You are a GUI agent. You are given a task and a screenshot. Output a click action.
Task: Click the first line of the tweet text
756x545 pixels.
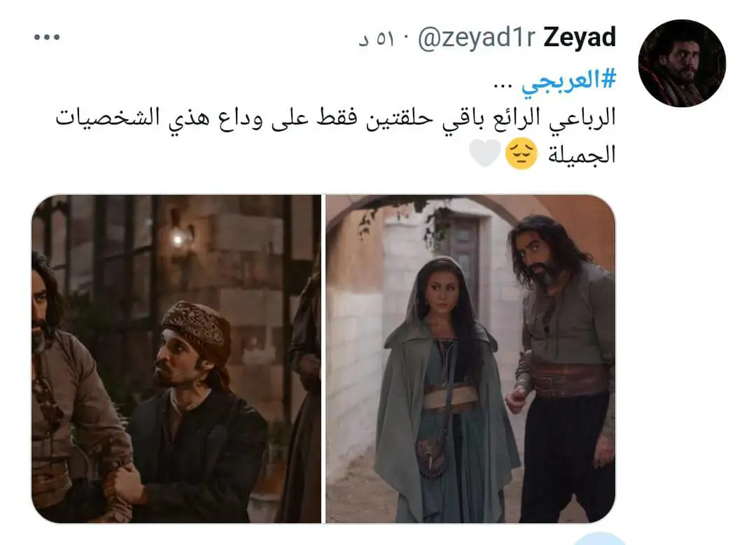(x=335, y=118)
